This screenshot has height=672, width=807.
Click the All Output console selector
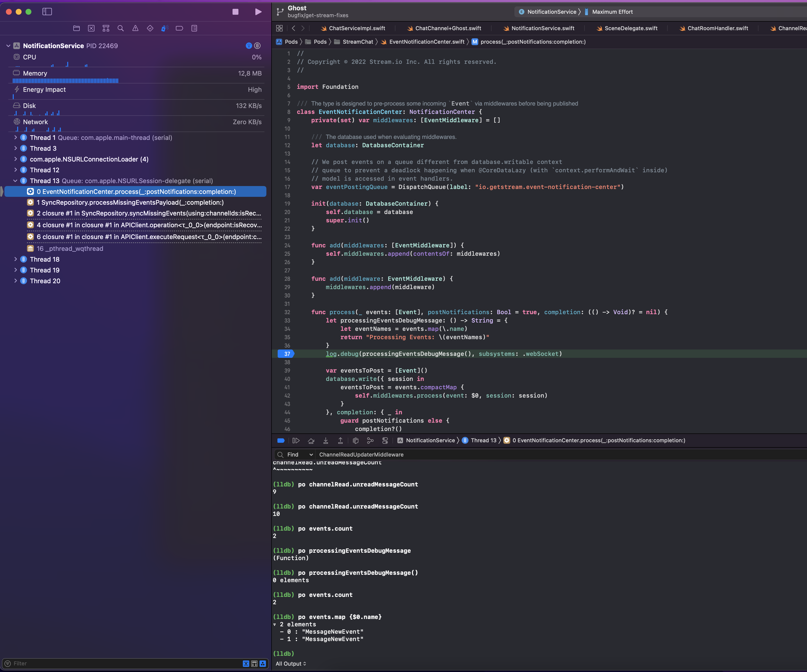[291, 664]
